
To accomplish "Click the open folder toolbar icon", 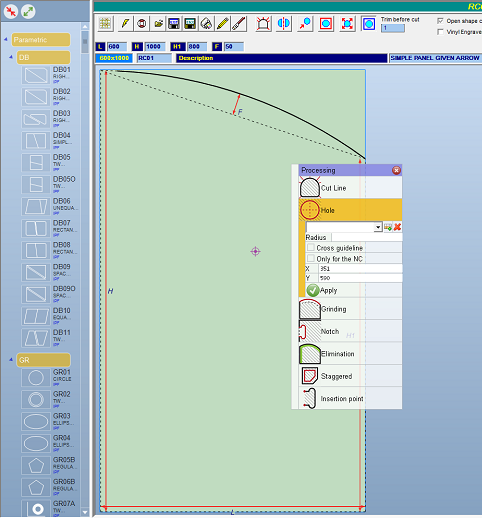I will [158, 24].
